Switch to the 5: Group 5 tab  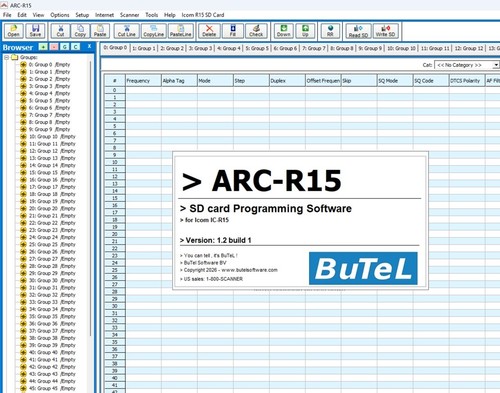pyautogui.click(x=257, y=48)
